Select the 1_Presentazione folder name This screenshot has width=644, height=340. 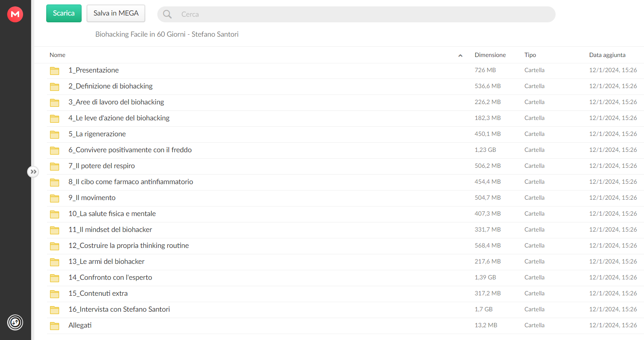(x=94, y=70)
